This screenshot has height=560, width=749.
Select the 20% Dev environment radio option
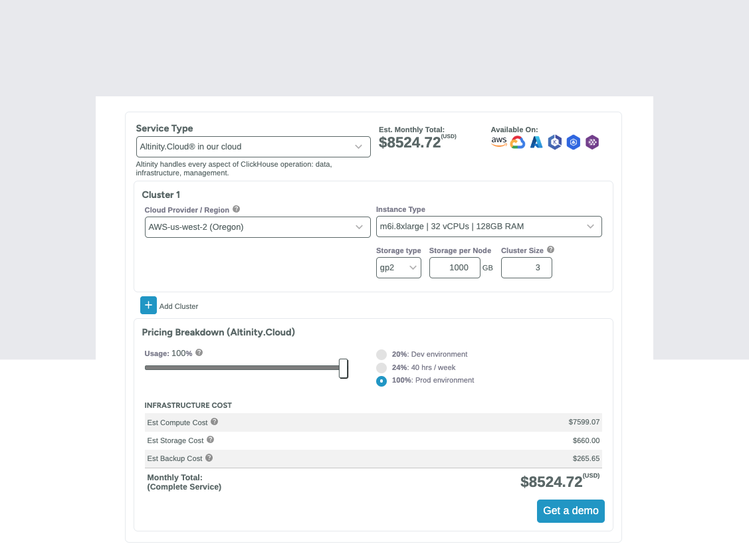click(x=381, y=354)
